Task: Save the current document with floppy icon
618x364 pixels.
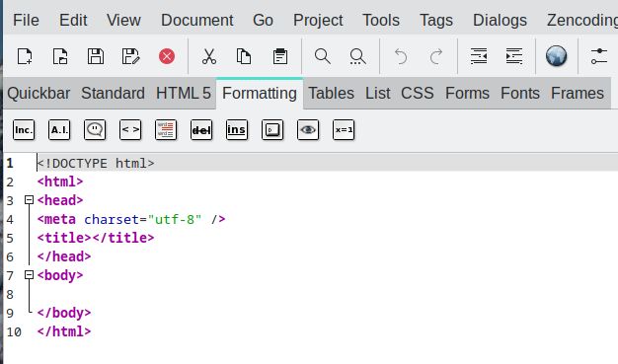Action: [96, 56]
